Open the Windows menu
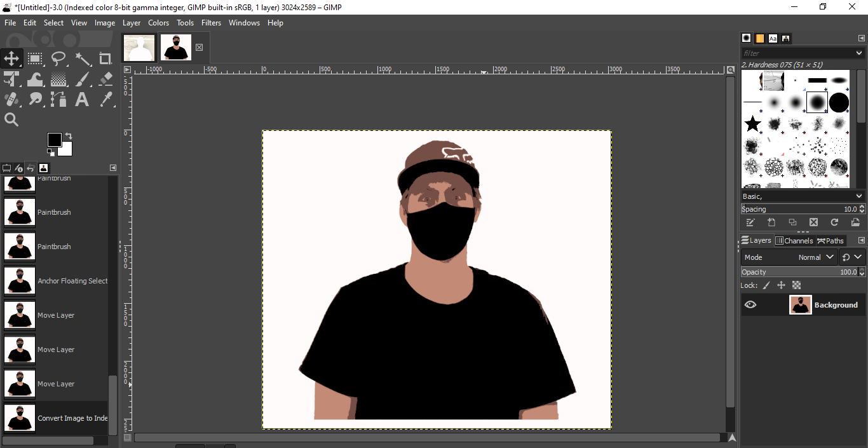 coord(244,23)
